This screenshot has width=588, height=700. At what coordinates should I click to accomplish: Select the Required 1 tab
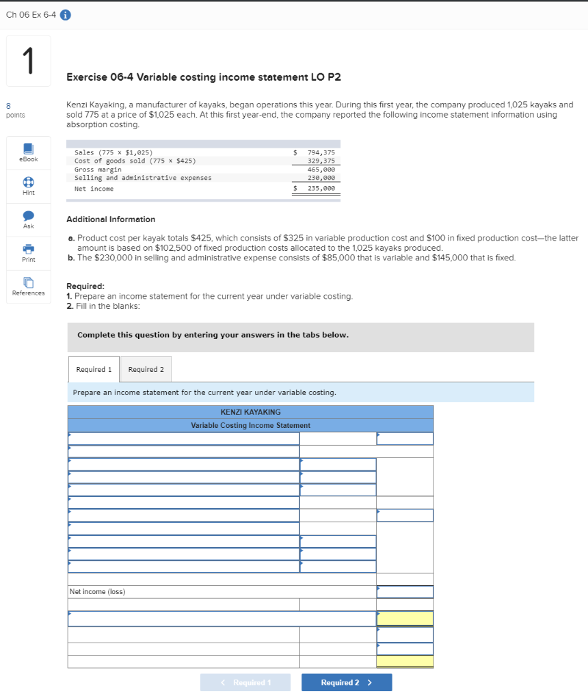[94, 369]
